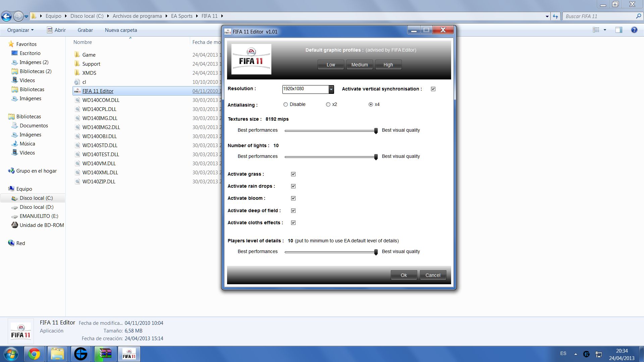The width and height of the screenshot is (644, 362).
Task: Toggle Activate rain drops checkbox
Action: point(293,186)
